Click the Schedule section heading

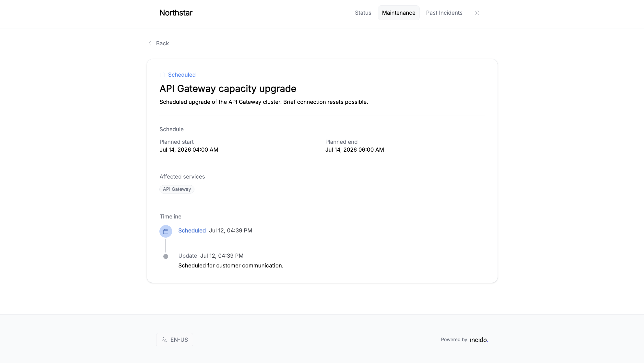point(171,129)
